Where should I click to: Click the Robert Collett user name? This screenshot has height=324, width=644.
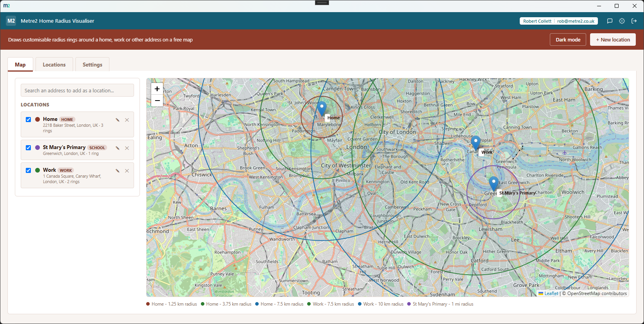(x=537, y=21)
